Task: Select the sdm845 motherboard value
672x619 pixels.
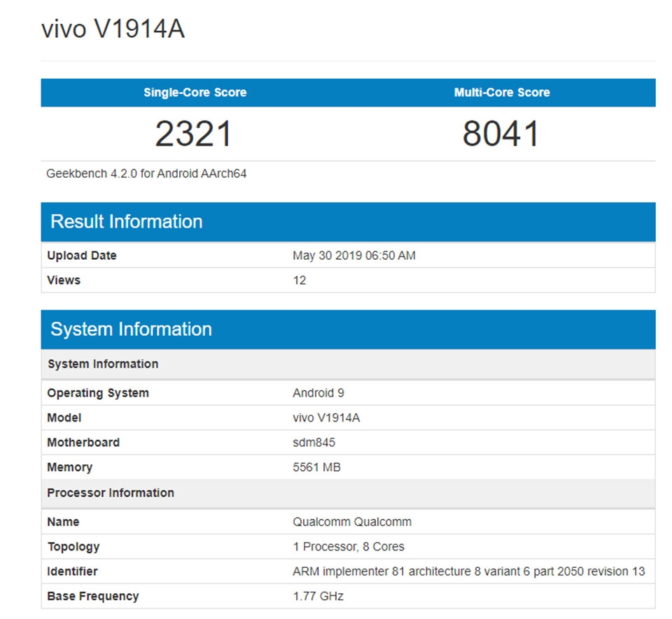Action: click(314, 443)
